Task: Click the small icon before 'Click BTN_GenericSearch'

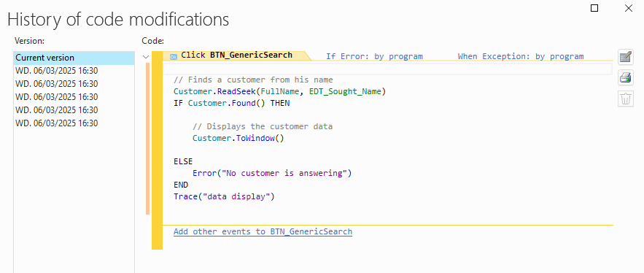Action: [174, 56]
